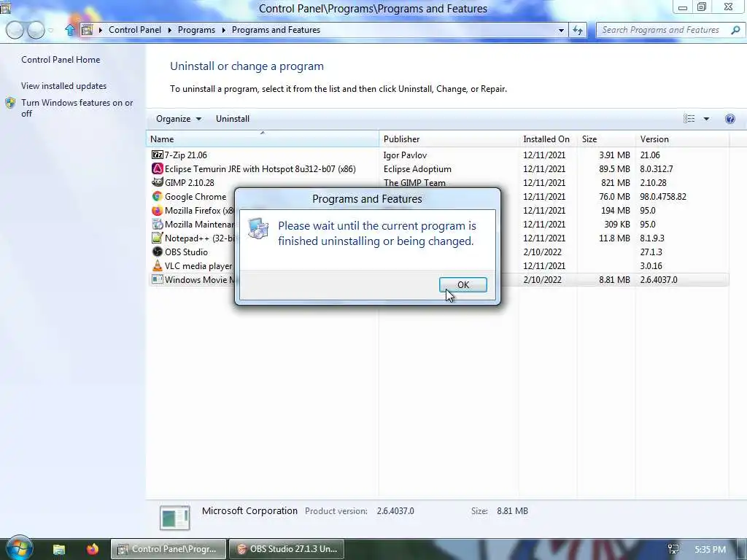Open View installed updates link
Screen dimensions: 747x560
(x=64, y=86)
